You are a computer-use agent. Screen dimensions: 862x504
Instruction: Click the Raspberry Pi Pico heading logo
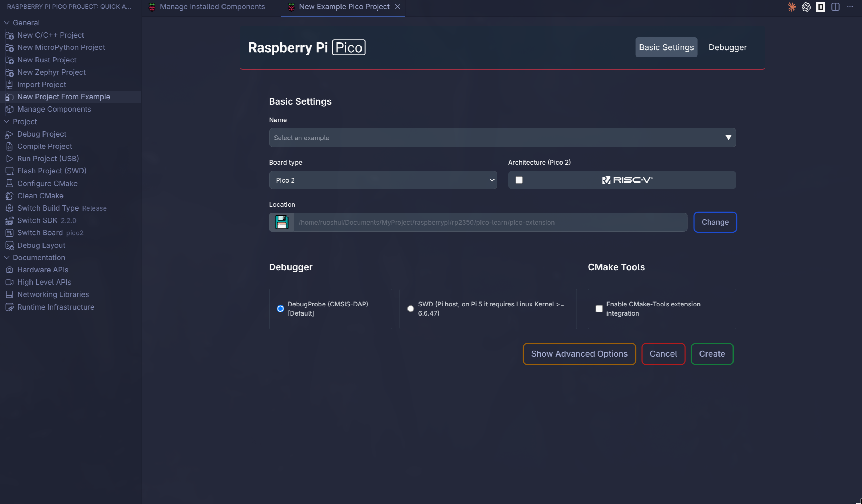[306, 47]
